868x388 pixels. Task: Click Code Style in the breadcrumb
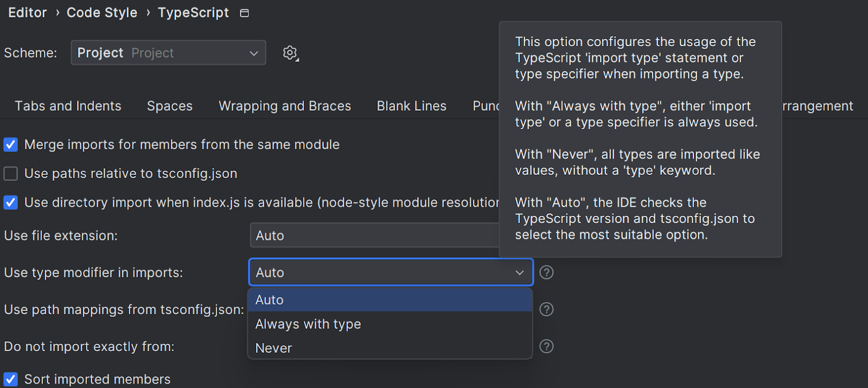102,12
